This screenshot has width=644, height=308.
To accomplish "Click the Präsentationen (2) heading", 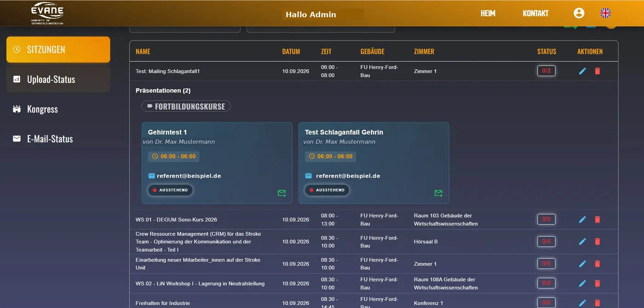I will 163,91.
